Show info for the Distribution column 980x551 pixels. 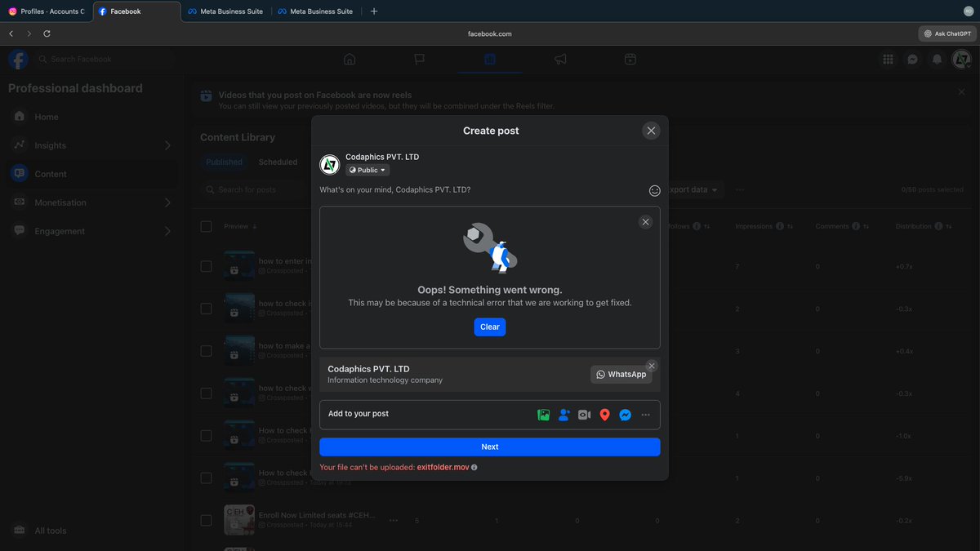pos(938,226)
